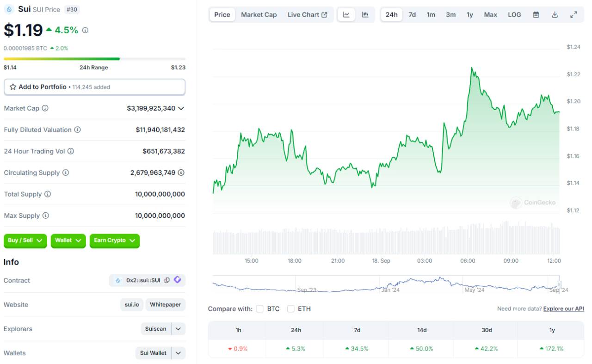Viewport: 592px width, 364px height.
Task: Click the Total Supply info icon
Action: pos(48,194)
